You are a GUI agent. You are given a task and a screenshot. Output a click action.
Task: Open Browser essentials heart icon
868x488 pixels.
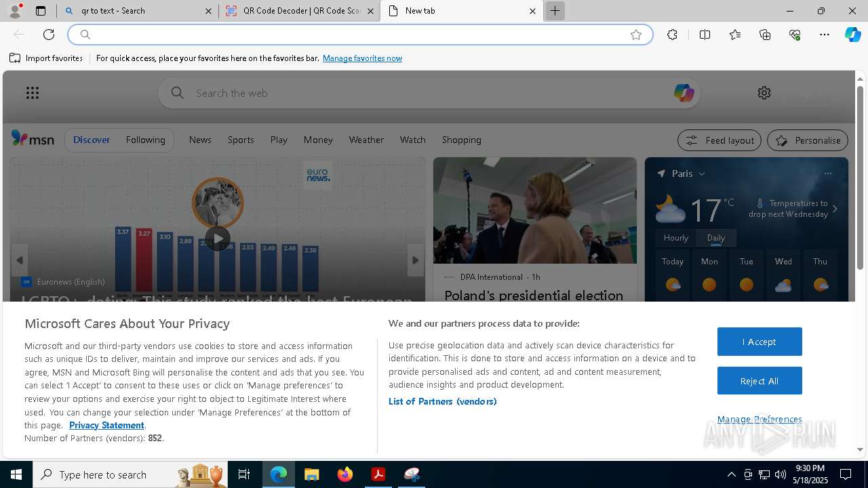point(795,35)
